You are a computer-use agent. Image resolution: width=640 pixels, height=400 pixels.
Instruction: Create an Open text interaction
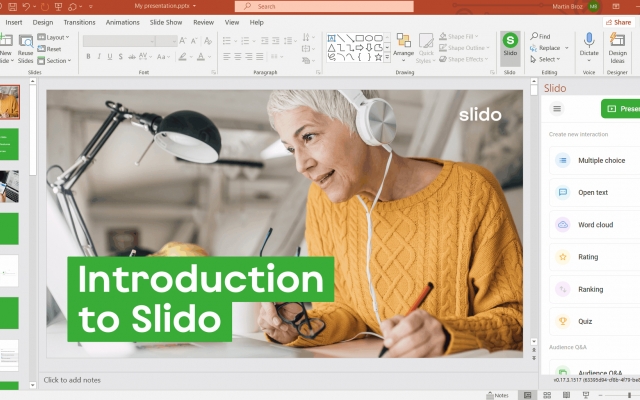click(595, 192)
